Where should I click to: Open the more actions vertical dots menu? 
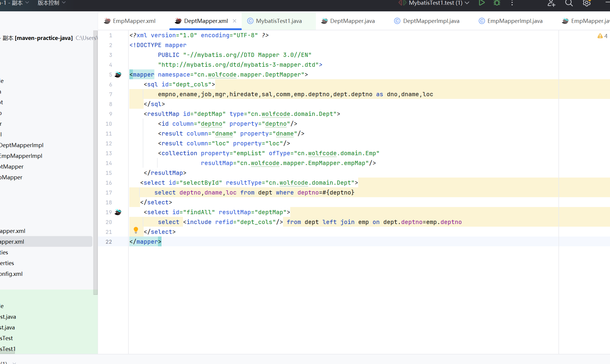[x=512, y=3]
